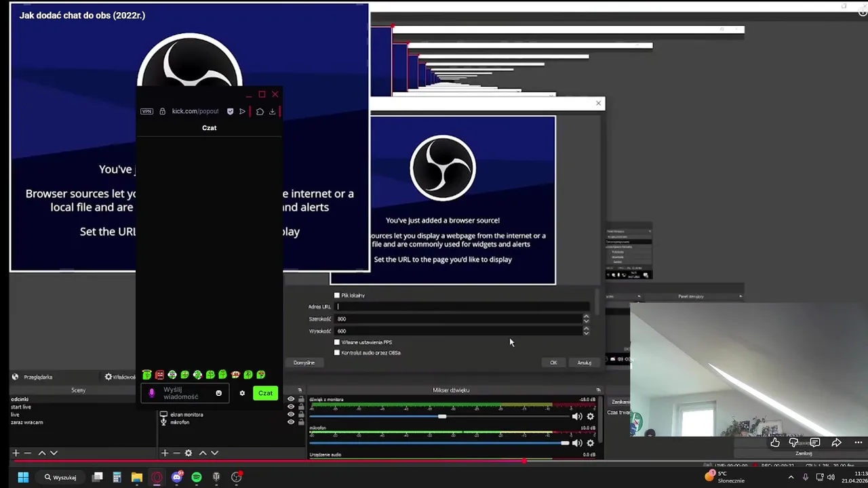The width and height of the screenshot is (868, 488).
Task: Click the Domyślne defaults button
Action: click(x=304, y=363)
